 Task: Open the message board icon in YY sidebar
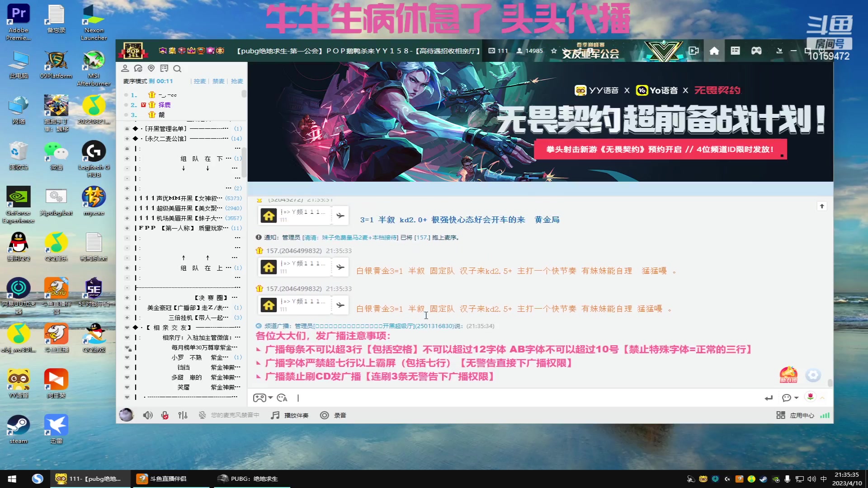pyautogui.click(x=164, y=68)
